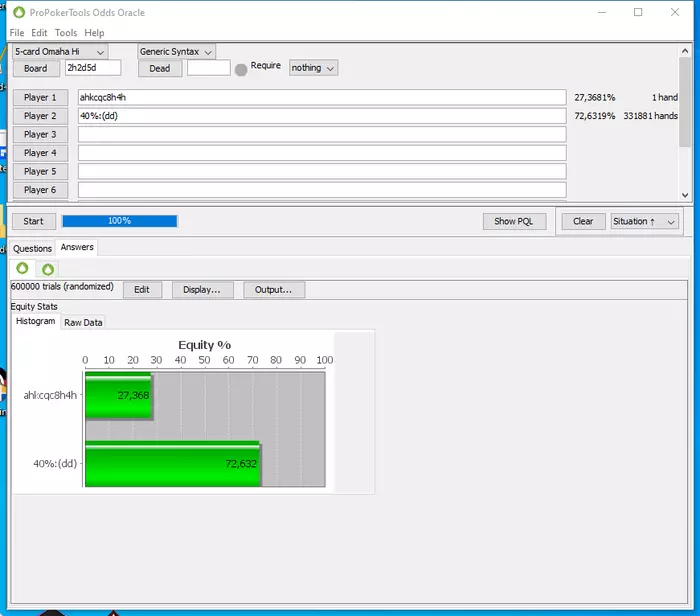Click the 100% progress bar
Viewport: 700px width, 616px height.
click(120, 221)
